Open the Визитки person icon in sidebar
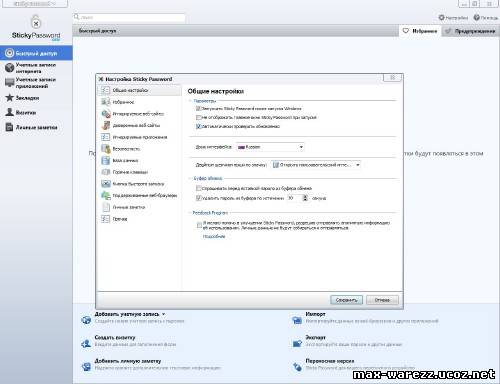The height and width of the screenshot is (384, 500). point(9,112)
